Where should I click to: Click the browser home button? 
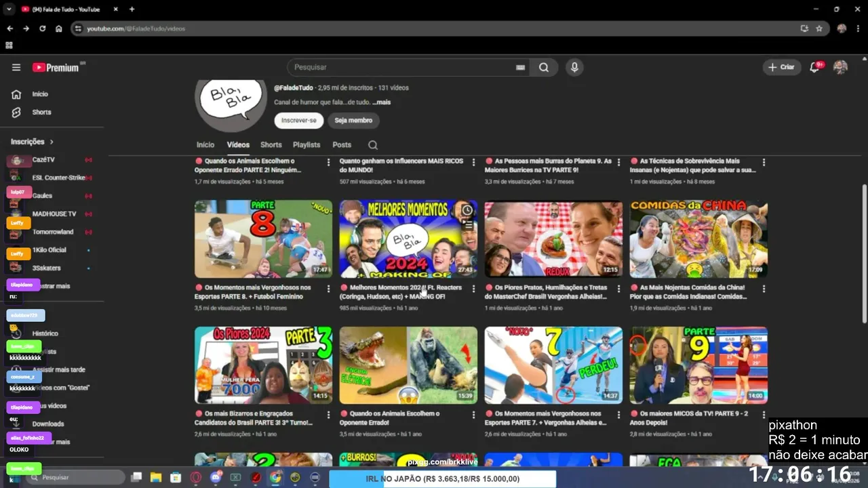click(59, 28)
